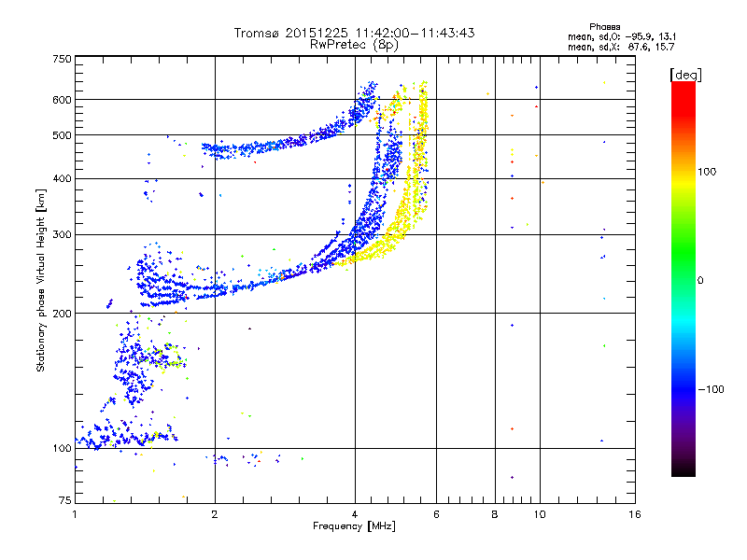Click the 75 tick label on height axis

pyautogui.click(x=64, y=500)
